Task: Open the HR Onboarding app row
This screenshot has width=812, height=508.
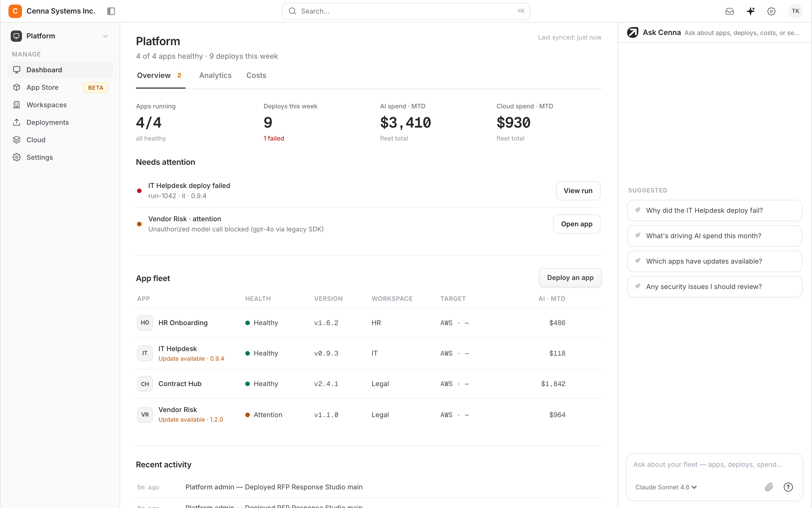Action: point(369,323)
